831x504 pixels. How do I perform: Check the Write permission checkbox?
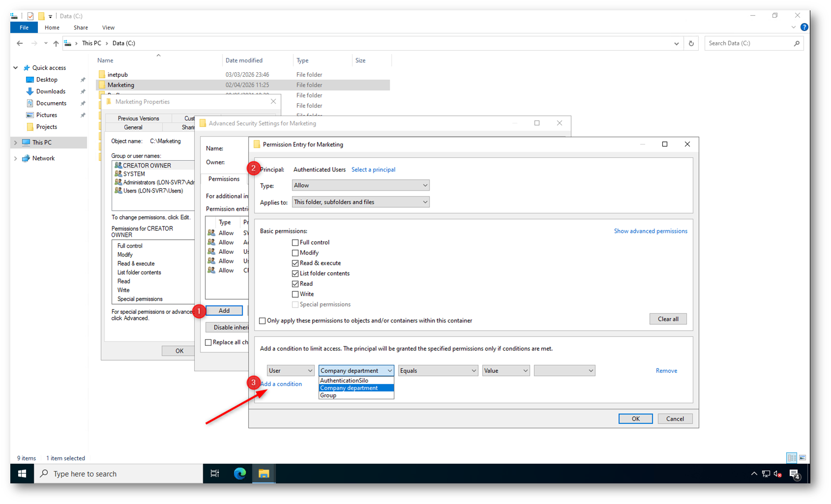(x=295, y=294)
